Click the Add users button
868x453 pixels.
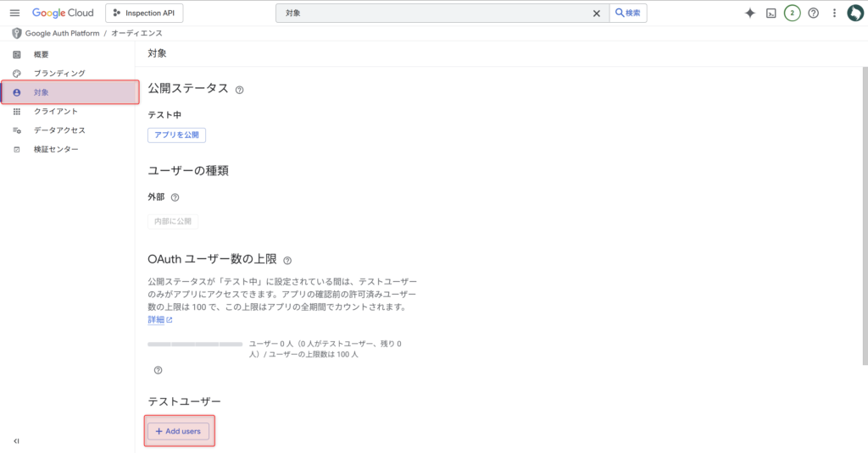pyautogui.click(x=178, y=431)
